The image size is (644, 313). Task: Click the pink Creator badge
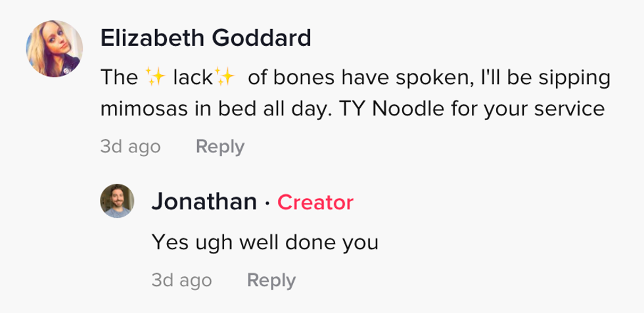click(x=315, y=202)
